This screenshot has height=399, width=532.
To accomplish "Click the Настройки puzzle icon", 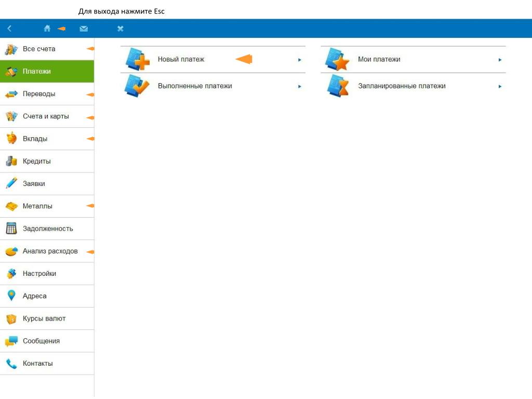I will coord(11,273).
